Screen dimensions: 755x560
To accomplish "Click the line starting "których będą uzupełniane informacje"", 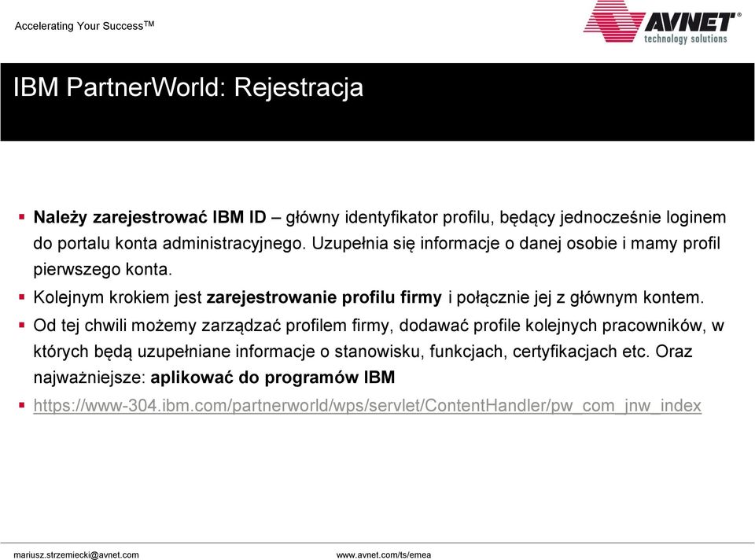I will 363,352.
